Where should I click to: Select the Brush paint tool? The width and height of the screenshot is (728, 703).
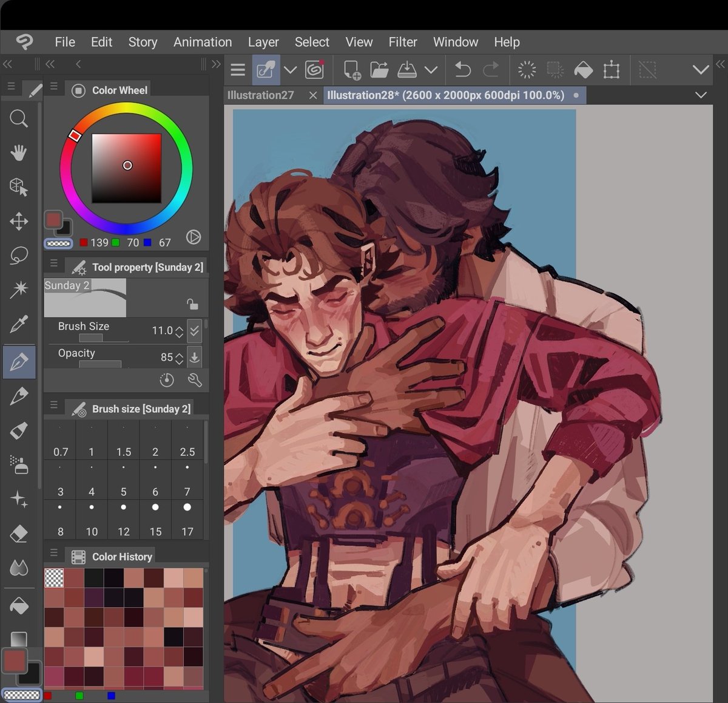(x=19, y=430)
